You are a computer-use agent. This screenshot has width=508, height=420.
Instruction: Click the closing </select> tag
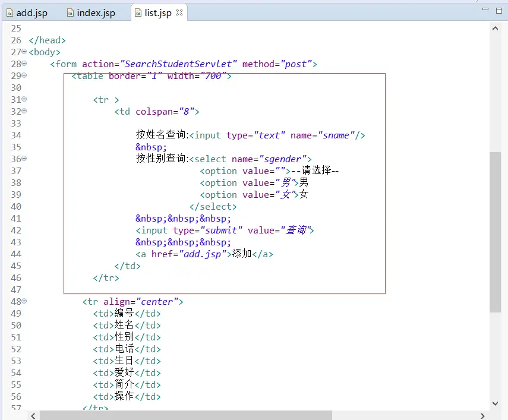tap(213, 207)
